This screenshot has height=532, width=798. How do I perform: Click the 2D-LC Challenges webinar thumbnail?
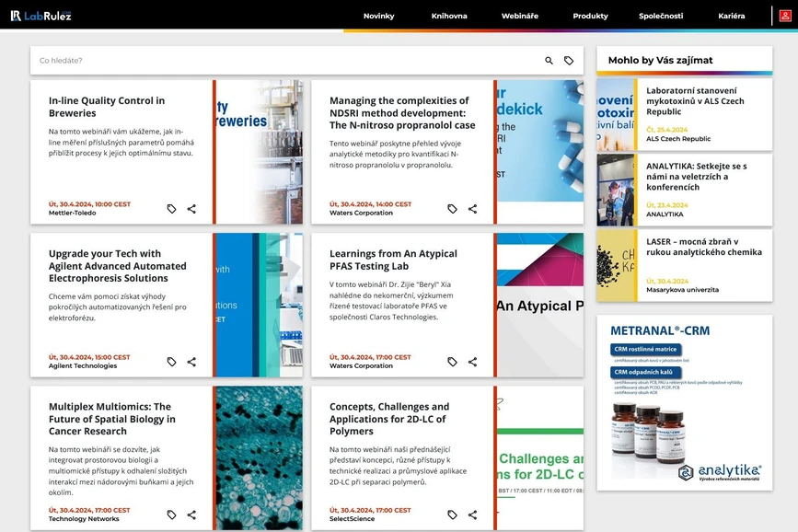point(540,457)
